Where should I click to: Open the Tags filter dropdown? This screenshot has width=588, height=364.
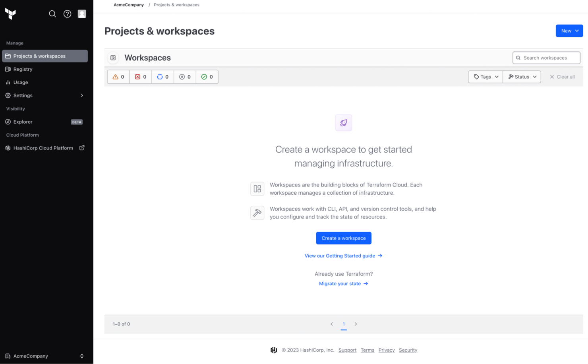(x=485, y=77)
